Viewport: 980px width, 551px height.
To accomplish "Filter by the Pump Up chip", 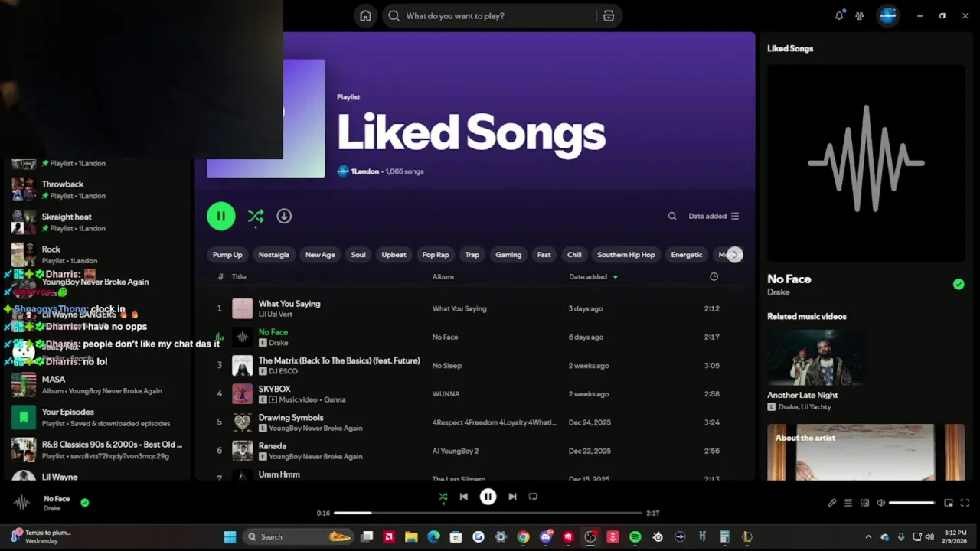I will 227,255.
